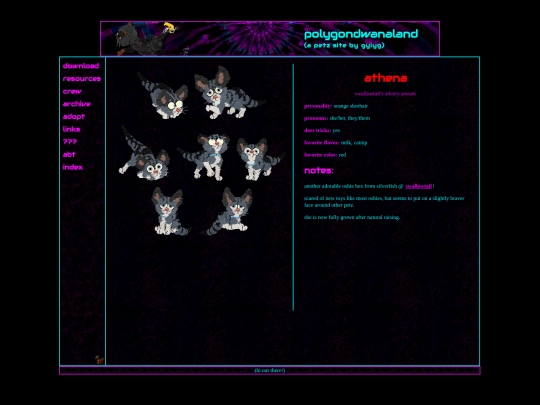
Task: Click the pronouns line
Action: 337,118
